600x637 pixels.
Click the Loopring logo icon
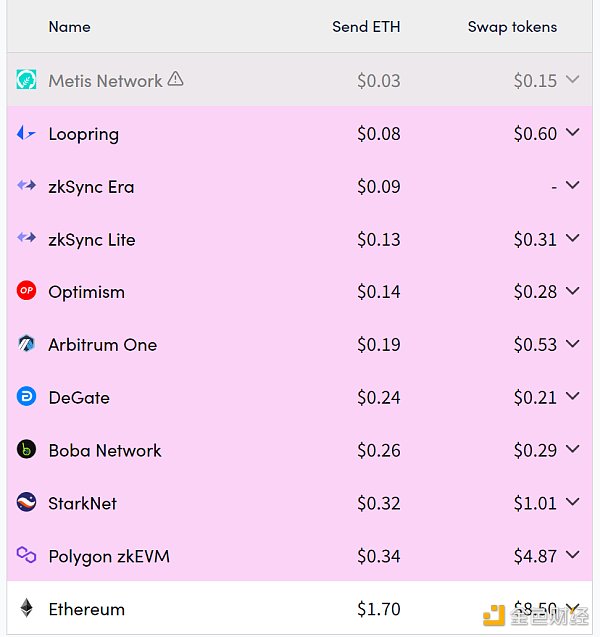(x=27, y=133)
